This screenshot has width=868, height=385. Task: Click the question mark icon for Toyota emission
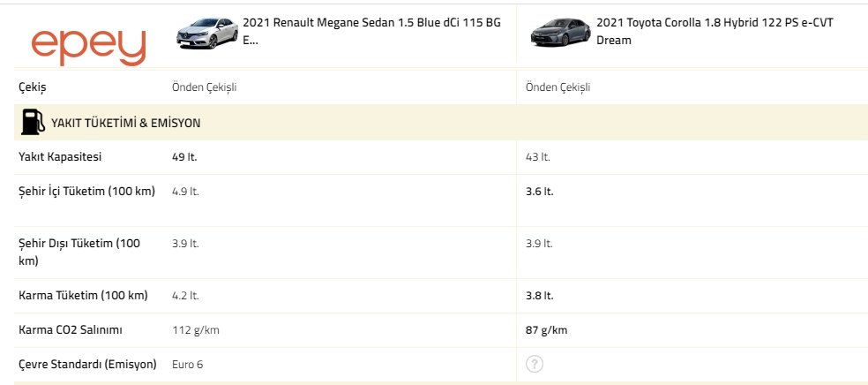click(x=535, y=364)
